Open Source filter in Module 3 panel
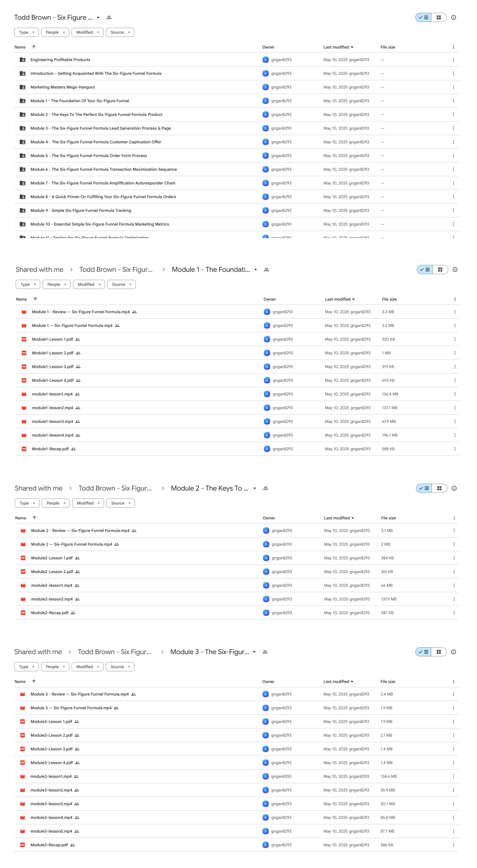Screen dimensions: 477x868 [120, 667]
